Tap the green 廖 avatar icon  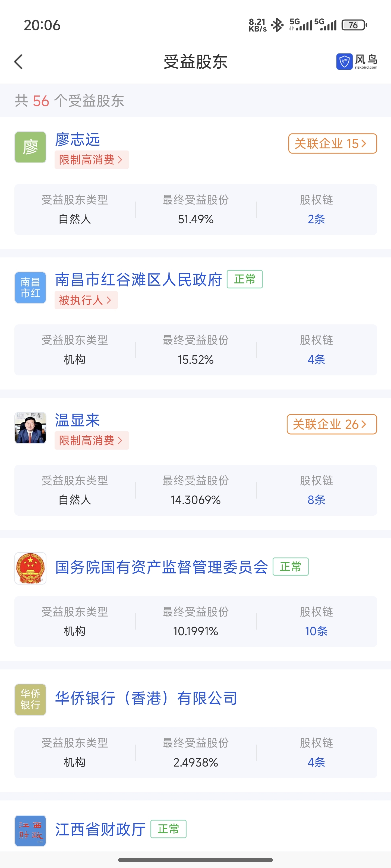click(30, 147)
